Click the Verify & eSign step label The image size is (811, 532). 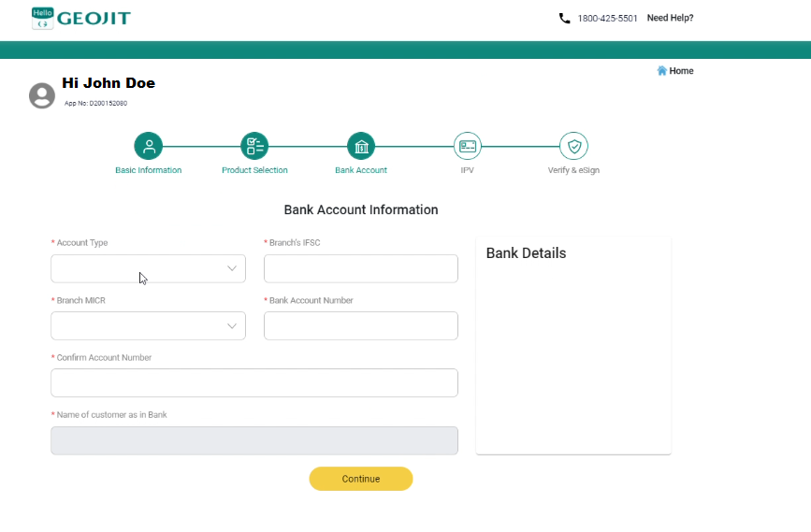pyautogui.click(x=573, y=170)
